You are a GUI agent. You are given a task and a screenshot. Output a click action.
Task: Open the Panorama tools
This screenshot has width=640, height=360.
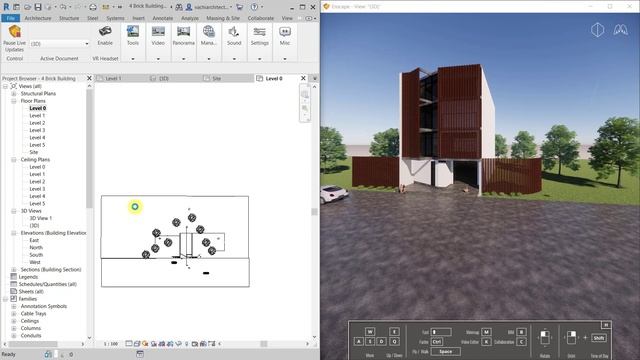pyautogui.click(x=183, y=31)
